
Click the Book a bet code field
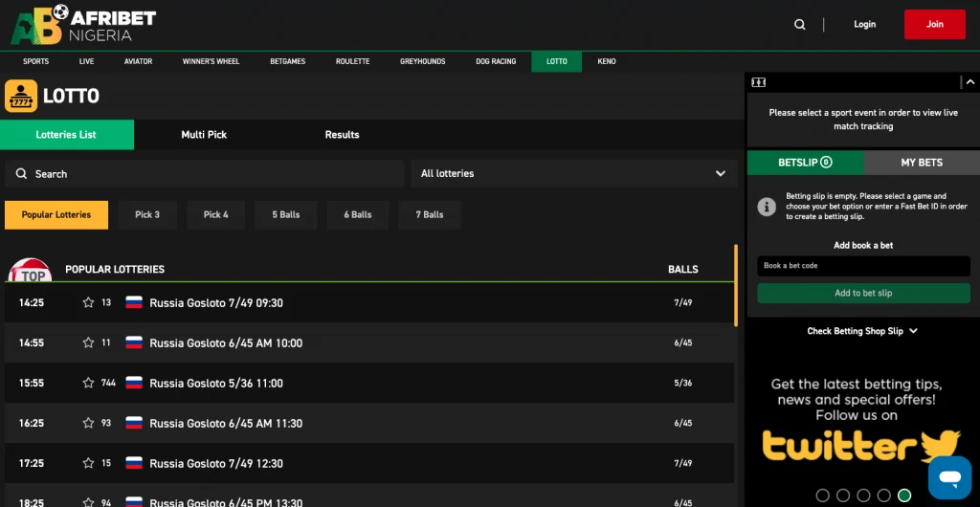click(x=863, y=266)
